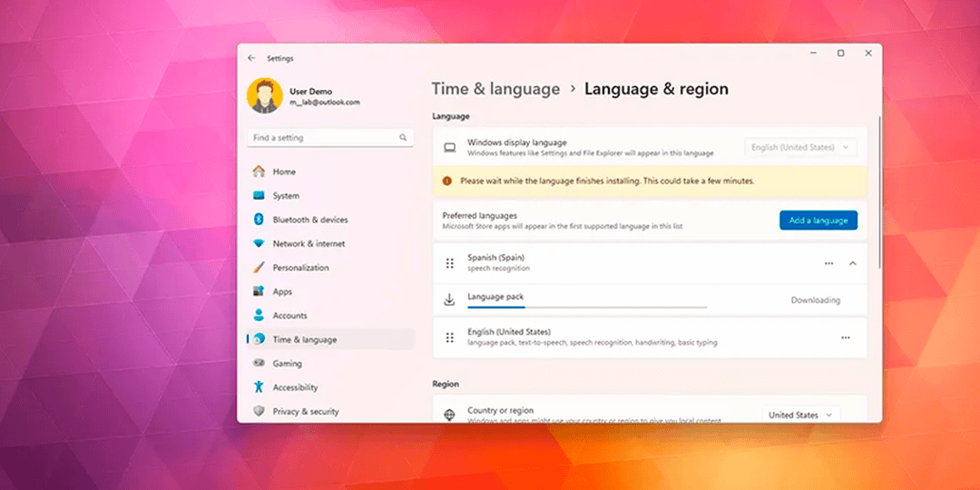Collapse the Spanish (Spain) language entry
Screen dimensions: 980x490
pyautogui.click(x=852, y=263)
